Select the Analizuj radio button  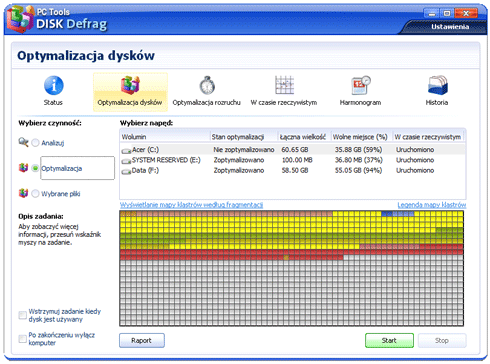(35, 143)
